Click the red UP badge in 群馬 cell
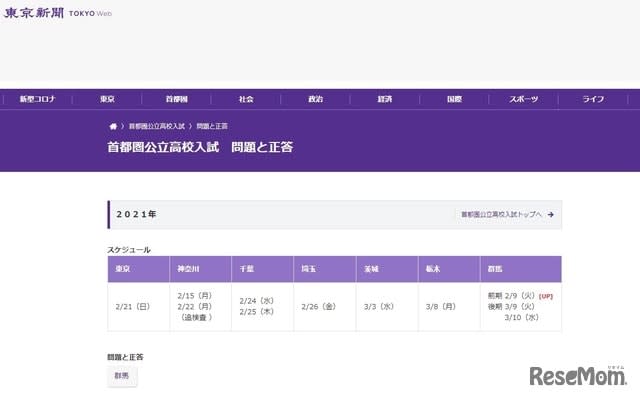The width and height of the screenshot is (640, 399). 546,297
